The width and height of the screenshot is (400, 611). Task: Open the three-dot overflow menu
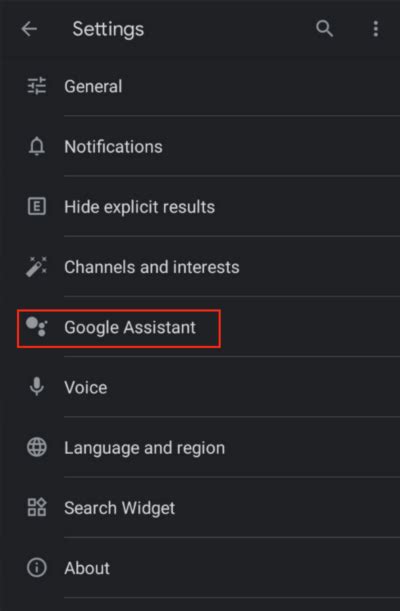375,29
